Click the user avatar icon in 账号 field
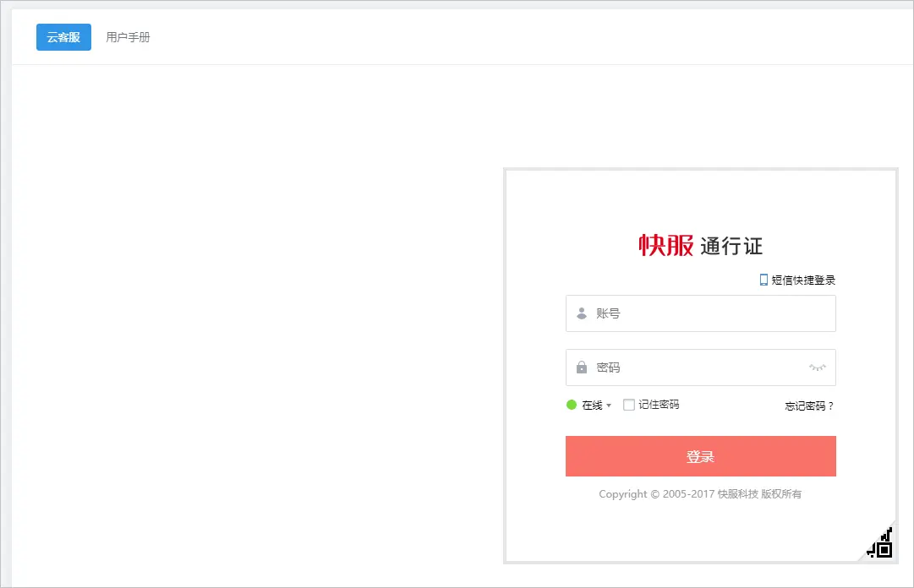The height and width of the screenshot is (588, 914). coord(582,313)
